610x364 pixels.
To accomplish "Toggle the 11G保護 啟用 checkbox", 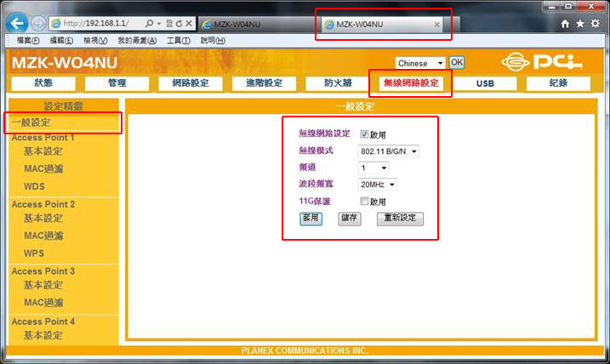I will [x=364, y=201].
